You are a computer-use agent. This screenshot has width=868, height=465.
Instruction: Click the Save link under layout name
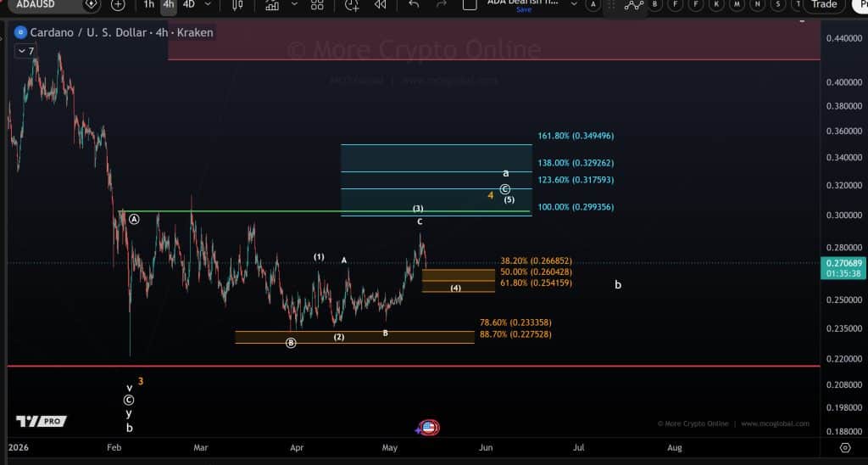pos(524,10)
